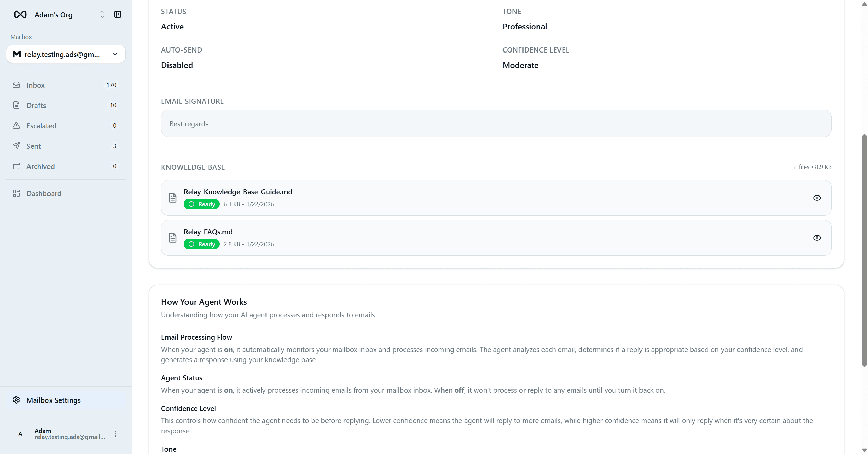868x454 pixels.
Task: Select the Sent paper plane icon
Action: [x=17, y=146]
